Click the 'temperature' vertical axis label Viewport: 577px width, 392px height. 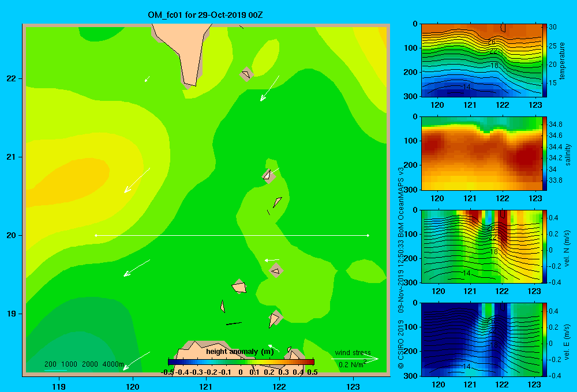coord(562,61)
